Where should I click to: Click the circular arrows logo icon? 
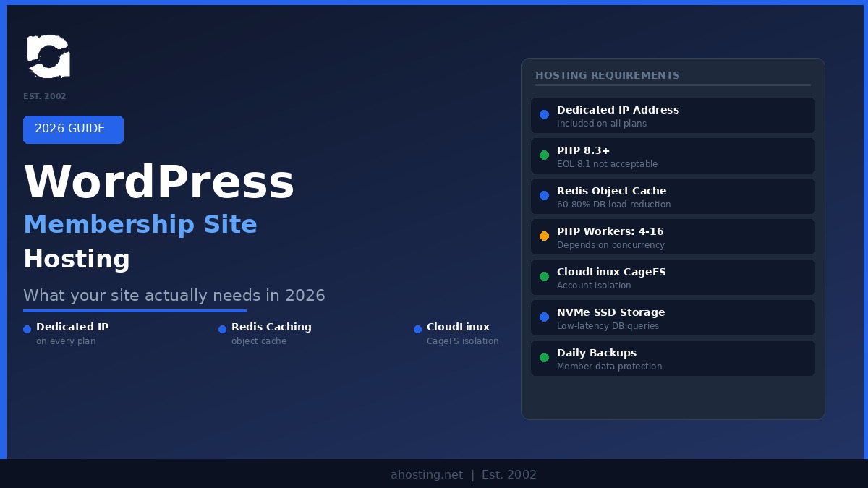[48, 56]
